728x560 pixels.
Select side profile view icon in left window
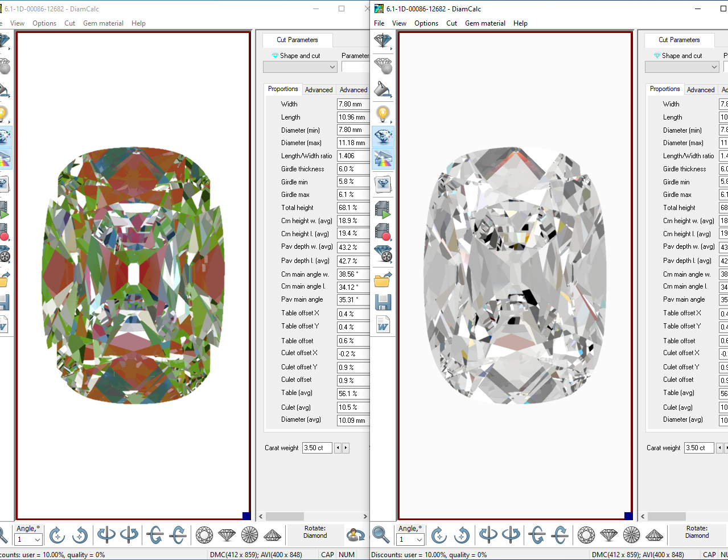click(x=227, y=535)
